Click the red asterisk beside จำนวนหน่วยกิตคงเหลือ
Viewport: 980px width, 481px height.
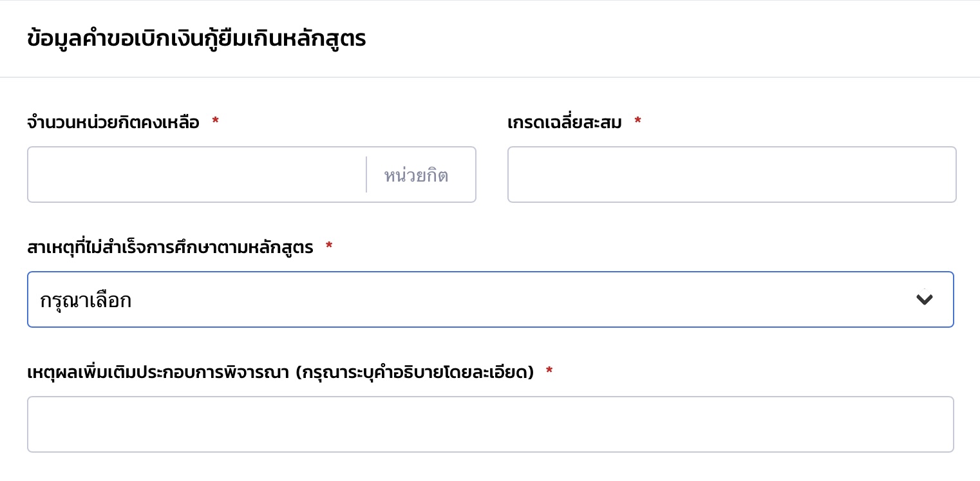(215, 121)
